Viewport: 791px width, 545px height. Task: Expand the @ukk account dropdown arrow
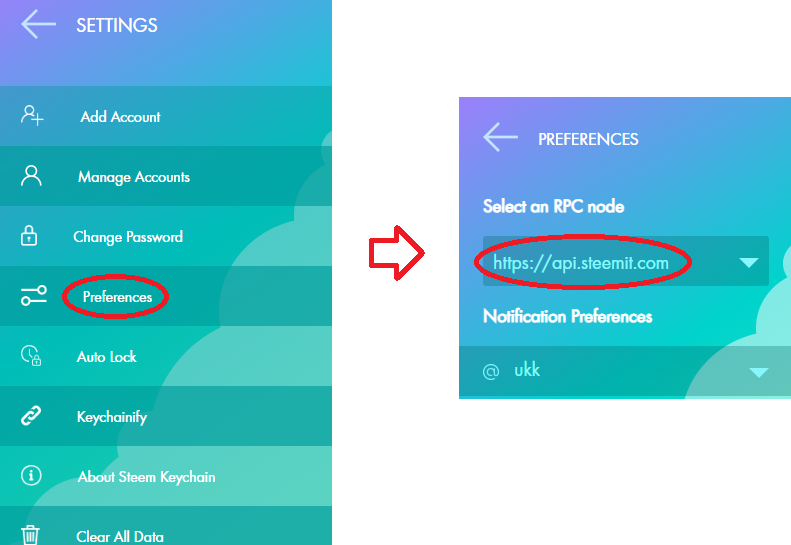tap(759, 372)
